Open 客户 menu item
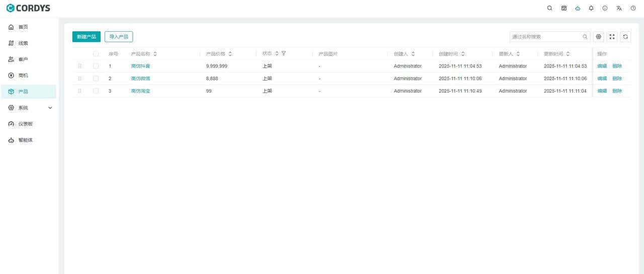This screenshot has width=644, height=274. tap(28, 59)
